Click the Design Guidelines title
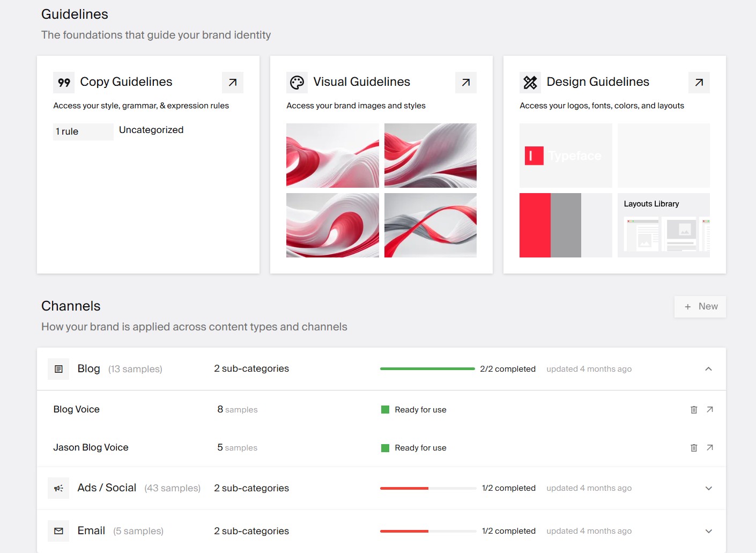 [x=598, y=82]
